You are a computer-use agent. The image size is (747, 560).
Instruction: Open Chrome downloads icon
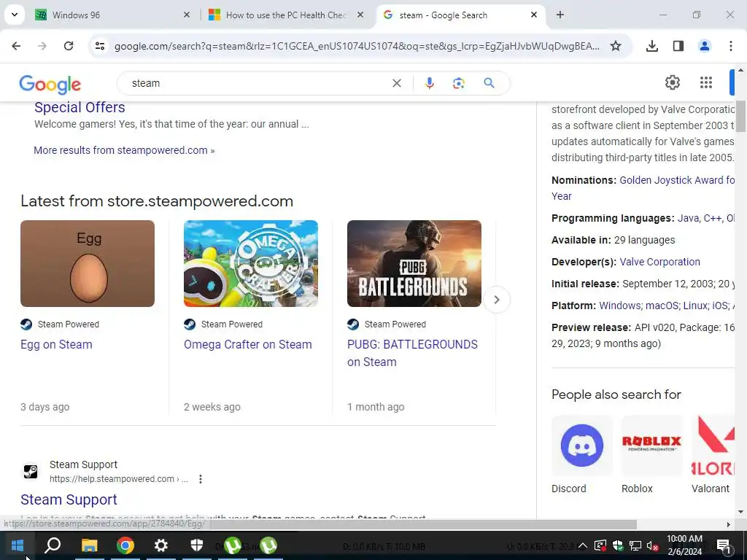pyautogui.click(x=651, y=46)
